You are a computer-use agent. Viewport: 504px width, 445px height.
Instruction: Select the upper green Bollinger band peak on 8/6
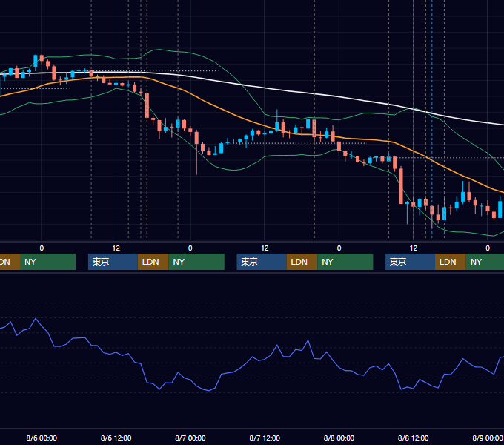pyautogui.click(x=159, y=50)
